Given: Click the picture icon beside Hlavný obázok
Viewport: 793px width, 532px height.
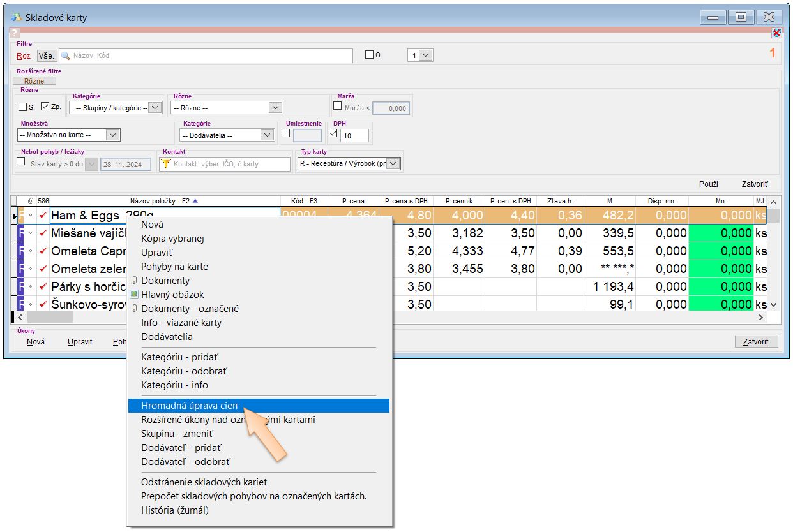Looking at the screenshot, I should coord(134,295).
